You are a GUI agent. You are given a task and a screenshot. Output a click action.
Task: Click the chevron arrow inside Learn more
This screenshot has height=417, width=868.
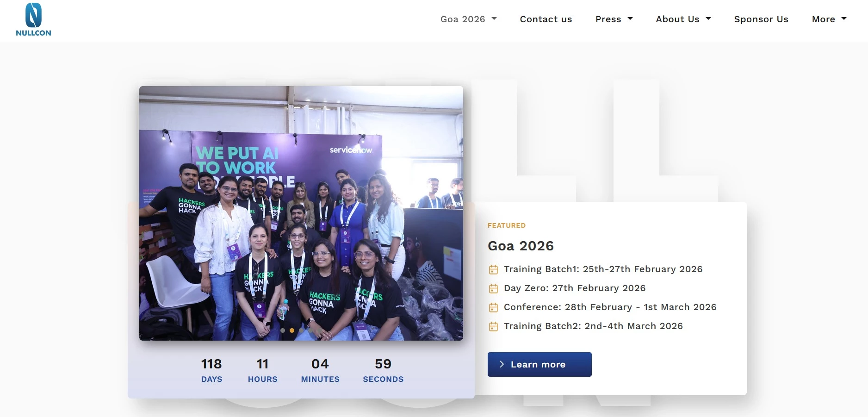click(502, 364)
